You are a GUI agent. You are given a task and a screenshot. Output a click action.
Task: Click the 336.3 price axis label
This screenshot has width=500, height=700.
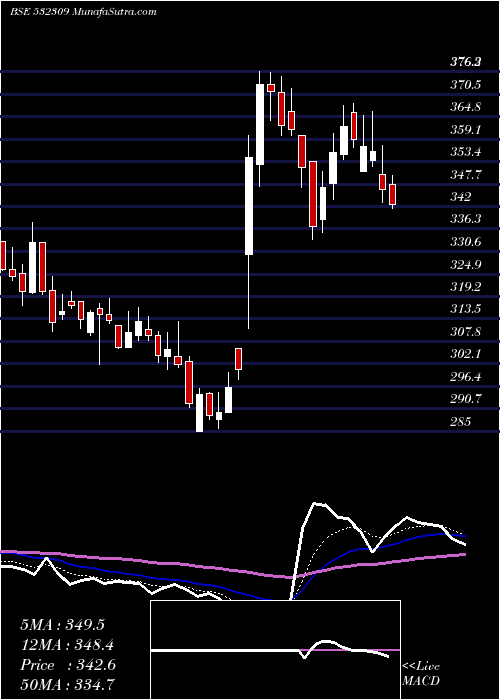[466, 219]
